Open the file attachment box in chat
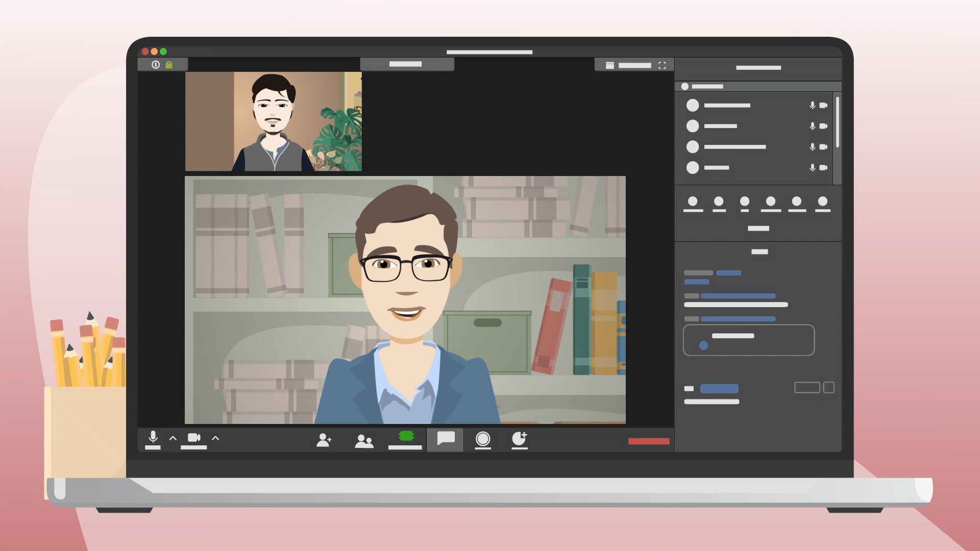This screenshot has height=551, width=980. point(749,340)
